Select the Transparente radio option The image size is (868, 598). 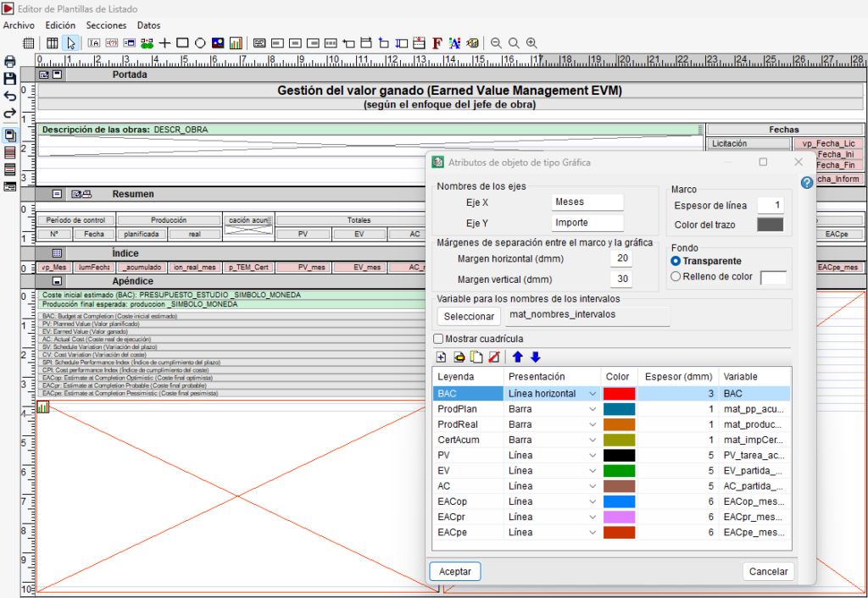tap(676, 261)
